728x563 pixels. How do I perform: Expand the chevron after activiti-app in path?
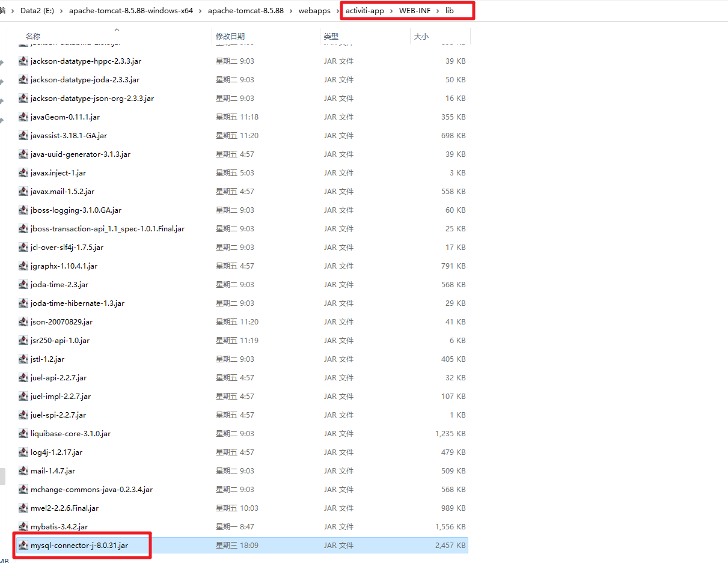tap(391, 11)
